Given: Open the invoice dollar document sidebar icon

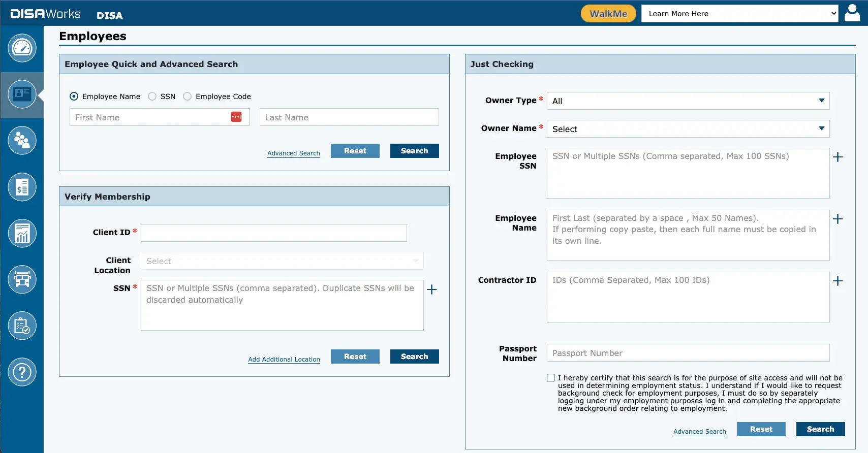Looking at the screenshot, I should coord(22,187).
